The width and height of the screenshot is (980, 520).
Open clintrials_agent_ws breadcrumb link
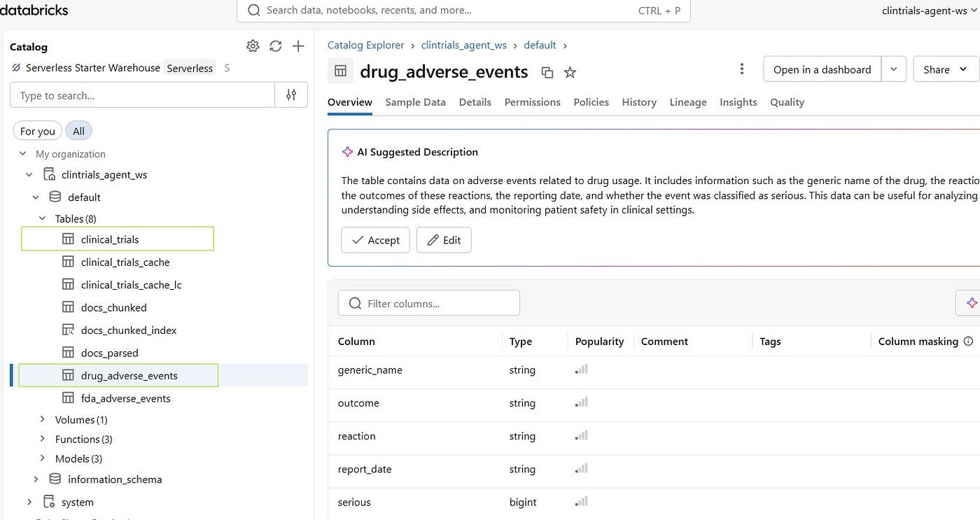[x=463, y=45]
